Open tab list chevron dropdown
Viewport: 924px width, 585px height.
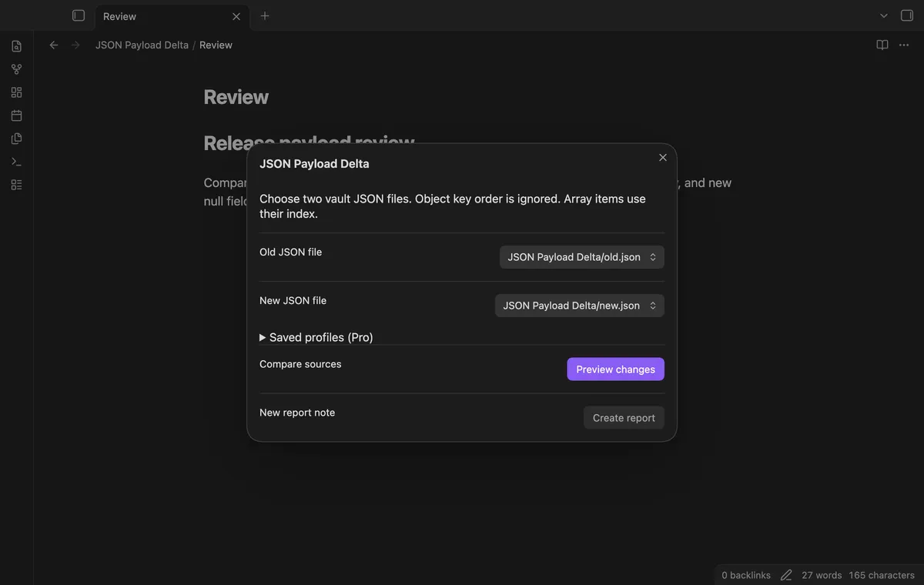point(884,15)
